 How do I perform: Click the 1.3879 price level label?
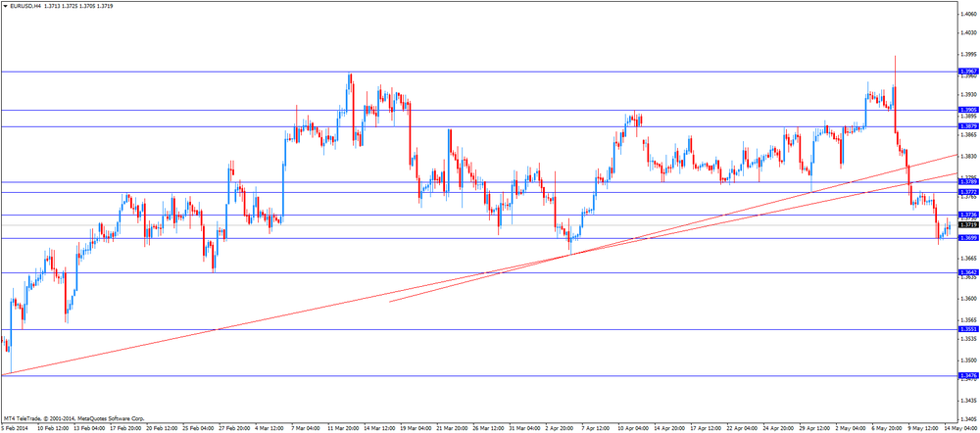(969, 126)
